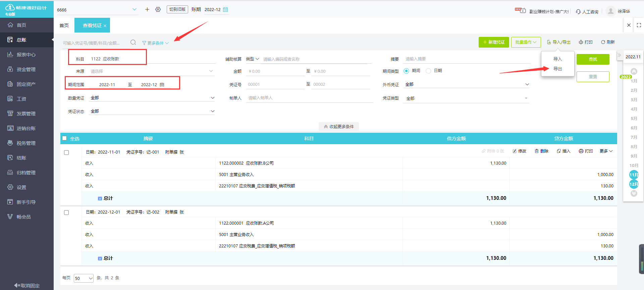
Task: Open the settings gear icon in top bar
Action: click(x=158, y=9)
